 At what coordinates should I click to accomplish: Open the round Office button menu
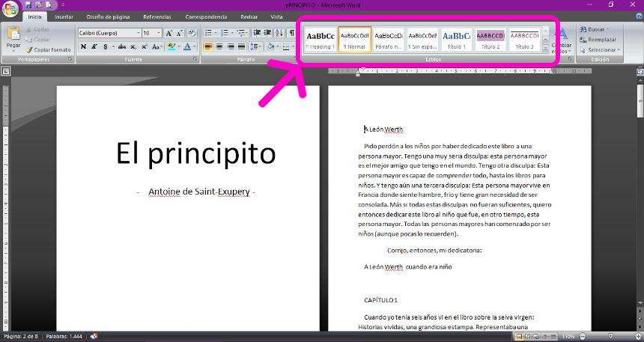coord(10,9)
